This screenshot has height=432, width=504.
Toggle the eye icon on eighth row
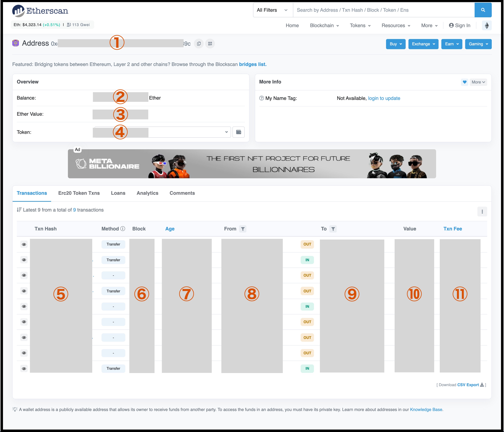coord(24,353)
